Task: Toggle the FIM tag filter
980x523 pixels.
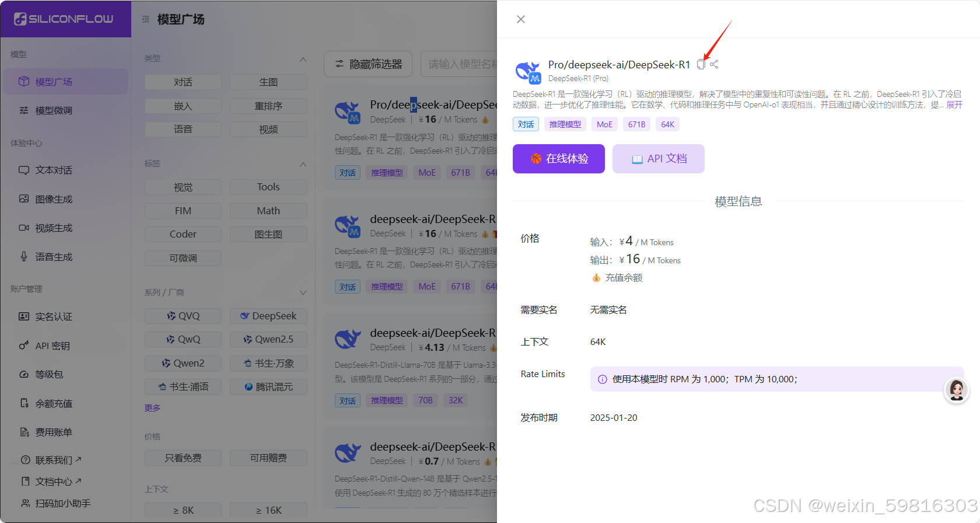Action: coord(183,211)
